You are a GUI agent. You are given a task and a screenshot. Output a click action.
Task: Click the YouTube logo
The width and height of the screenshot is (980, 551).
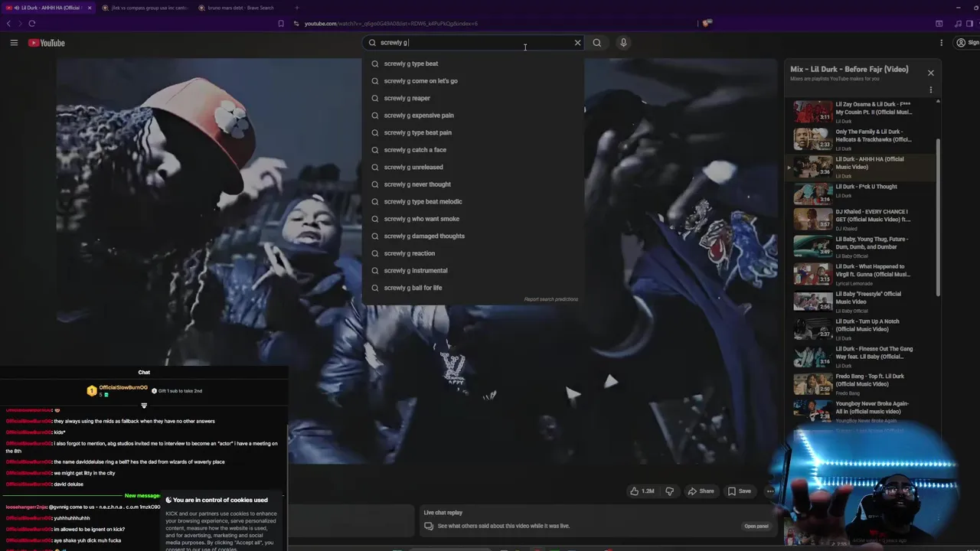(x=47, y=43)
